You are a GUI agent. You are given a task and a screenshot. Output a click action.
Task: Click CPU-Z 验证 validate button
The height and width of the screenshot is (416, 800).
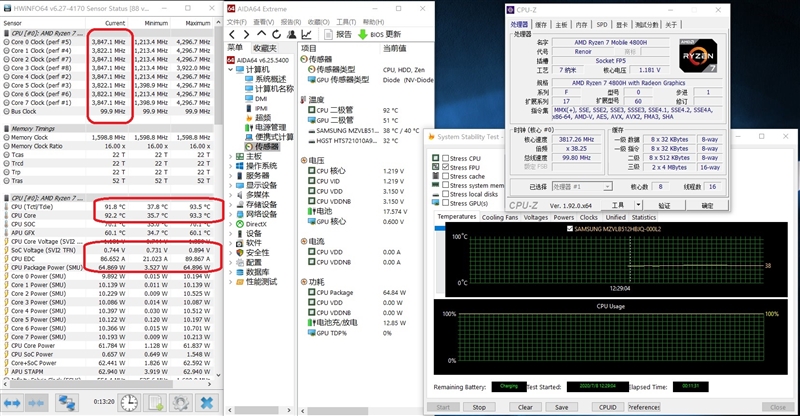(x=664, y=205)
